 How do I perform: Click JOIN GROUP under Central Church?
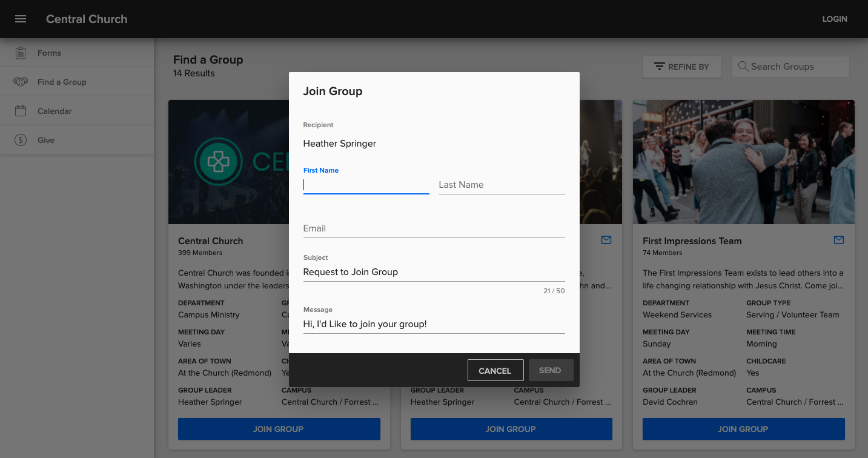[x=278, y=429]
